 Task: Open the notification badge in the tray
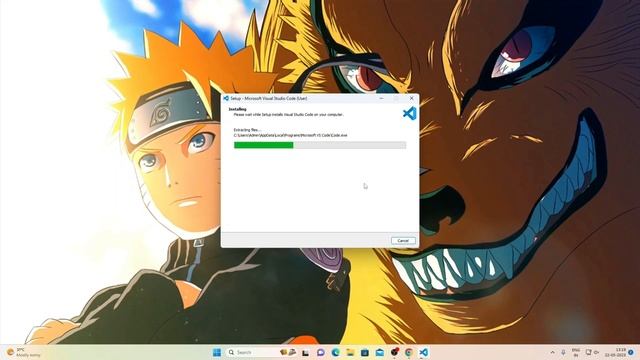[x=631, y=352]
